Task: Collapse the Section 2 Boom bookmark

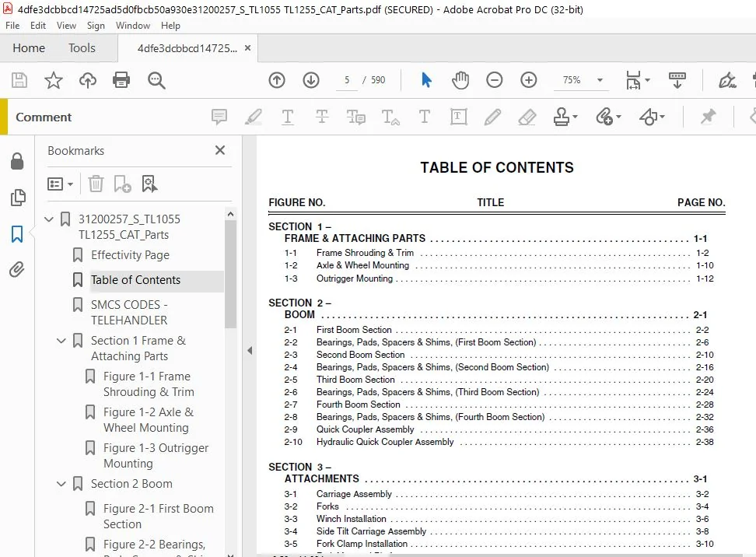Action: [x=61, y=484]
